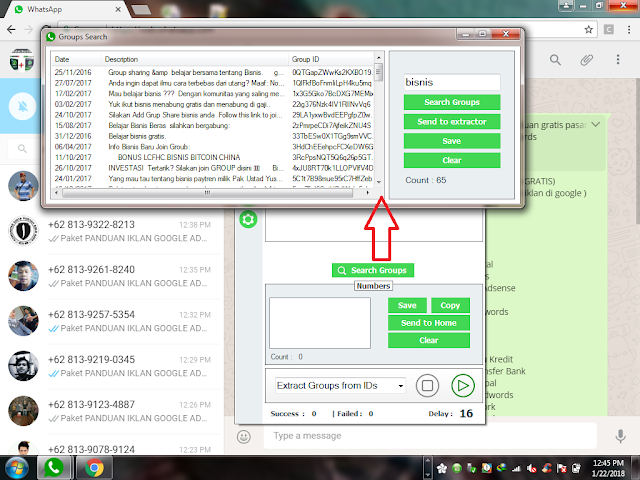The width and height of the screenshot is (640, 480).
Task: Click the paperclip attach icon
Action: coord(587,60)
